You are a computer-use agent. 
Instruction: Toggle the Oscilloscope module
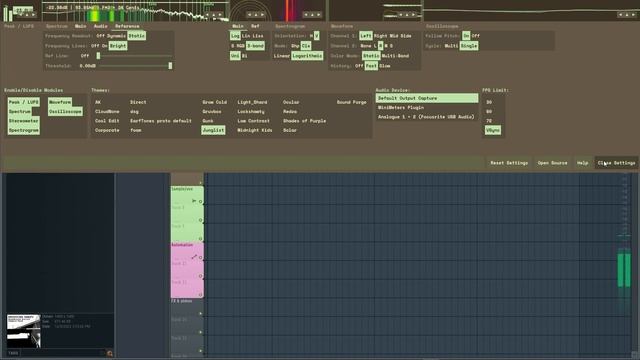point(65,111)
